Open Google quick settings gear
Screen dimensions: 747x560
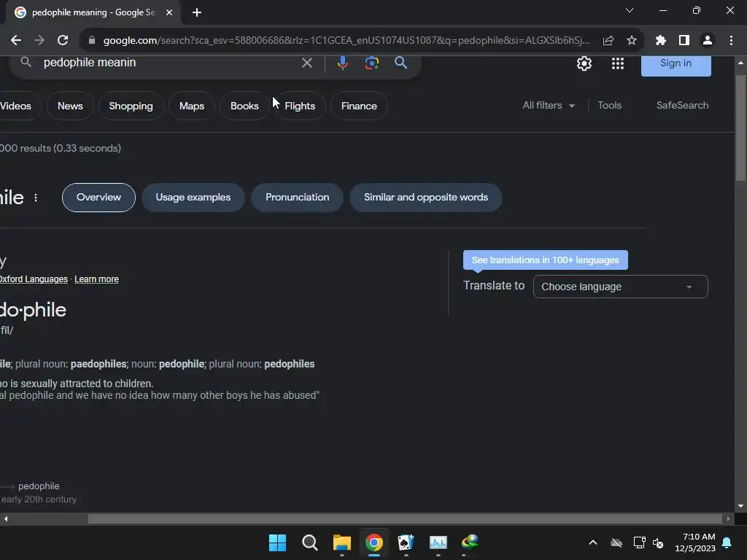click(x=584, y=63)
